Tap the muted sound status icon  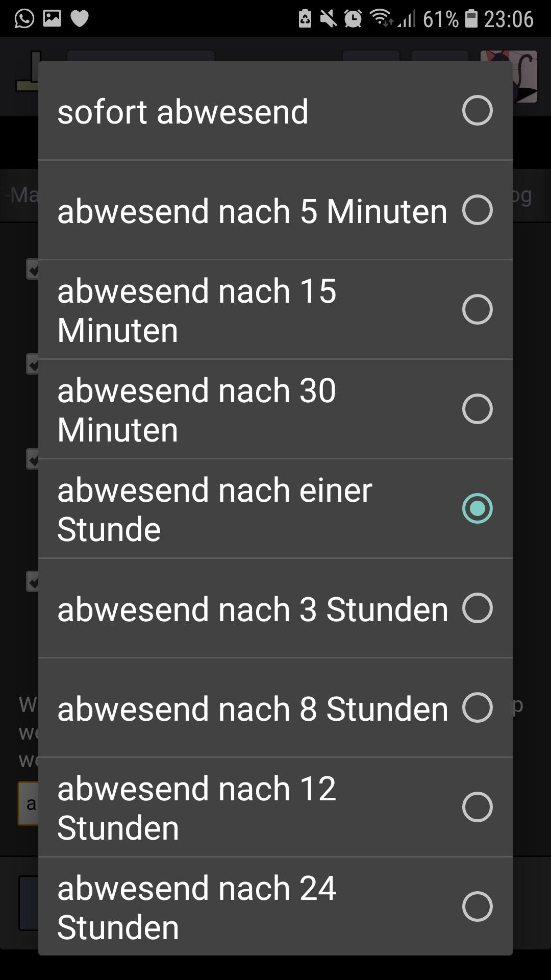329,19
